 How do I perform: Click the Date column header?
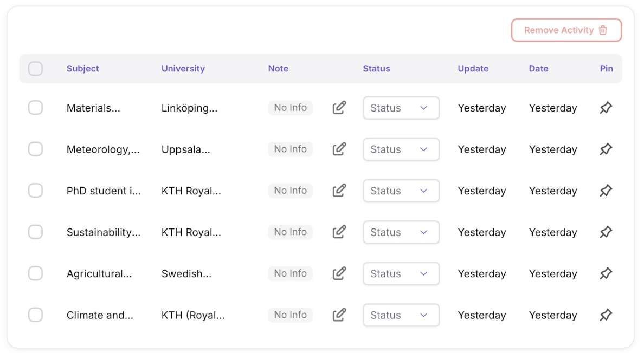tap(538, 69)
